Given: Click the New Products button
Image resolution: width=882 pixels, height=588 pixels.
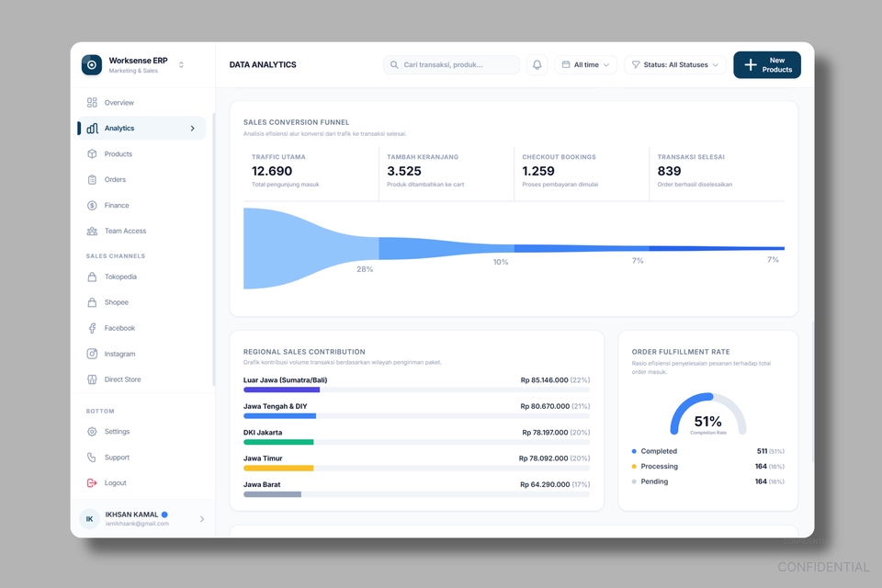Looking at the screenshot, I should coord(766,64).
